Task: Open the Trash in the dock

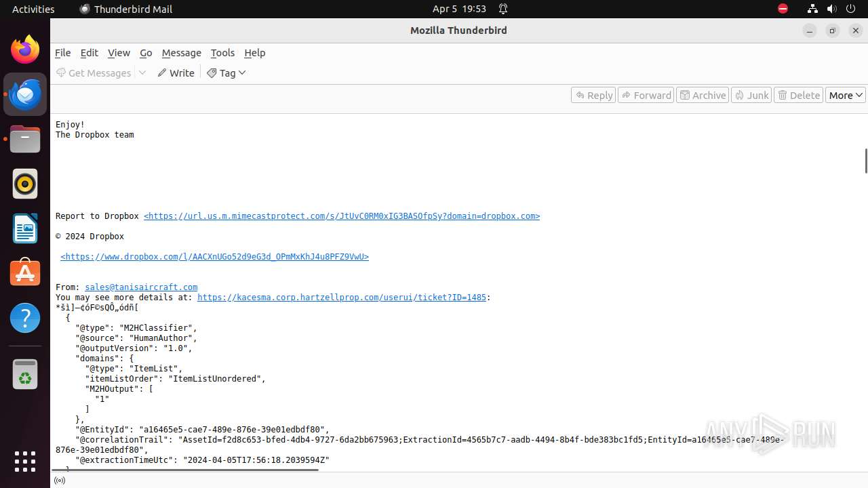Action: coord(25,375)
